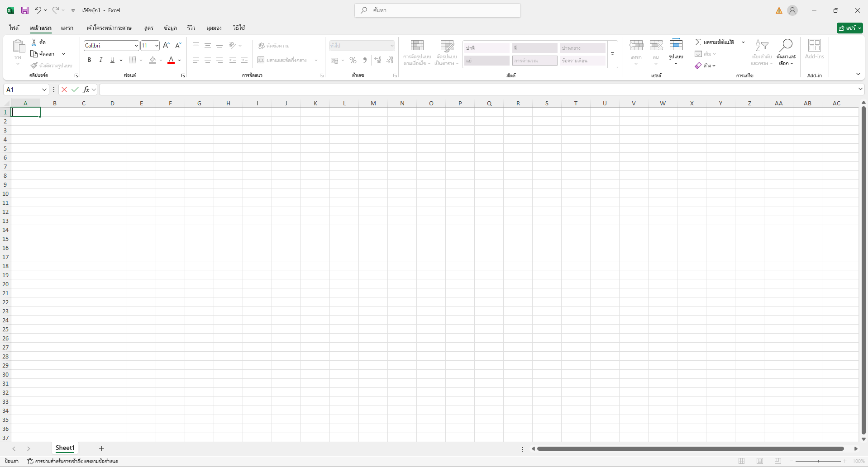Click the Undo arrow icon

38,10
